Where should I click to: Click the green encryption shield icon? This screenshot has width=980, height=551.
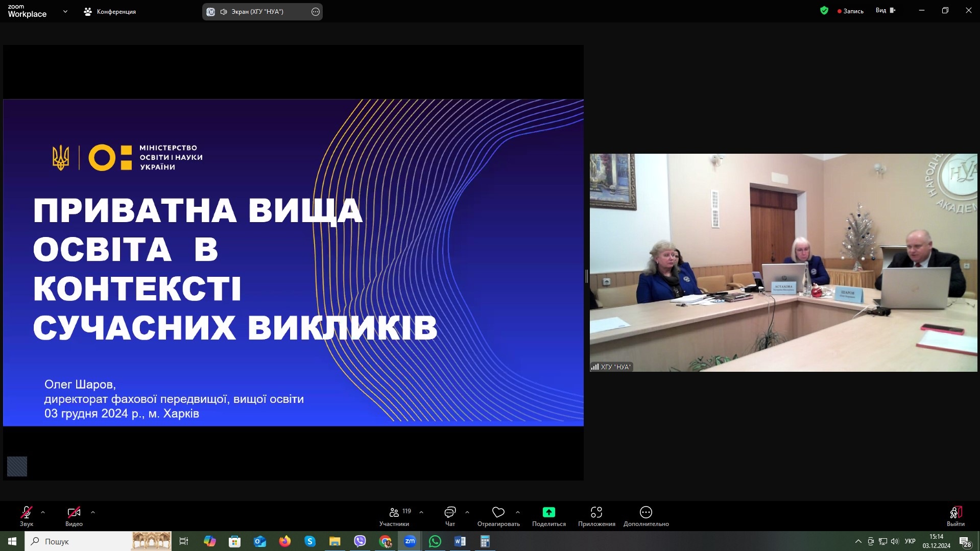coord(824,10)
